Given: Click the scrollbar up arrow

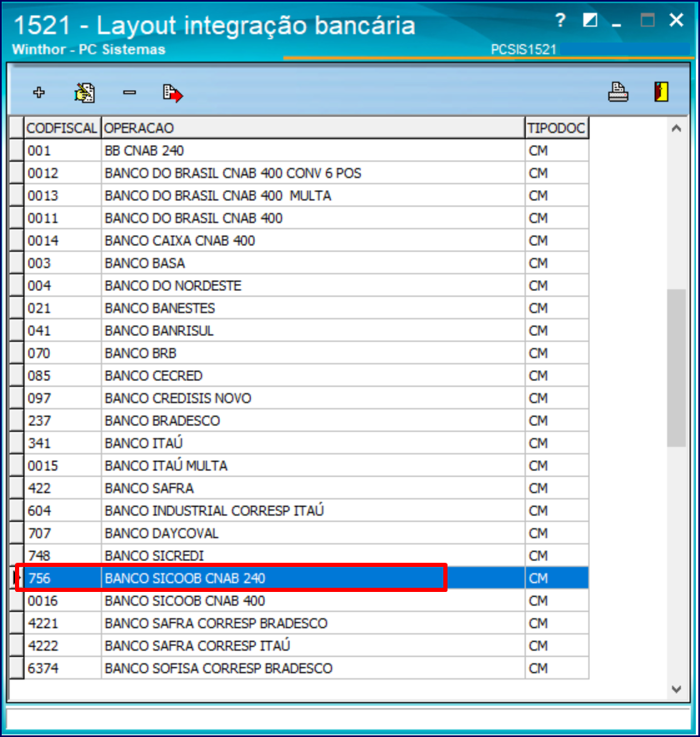Looking at the screenshot, I should [677, 128].
